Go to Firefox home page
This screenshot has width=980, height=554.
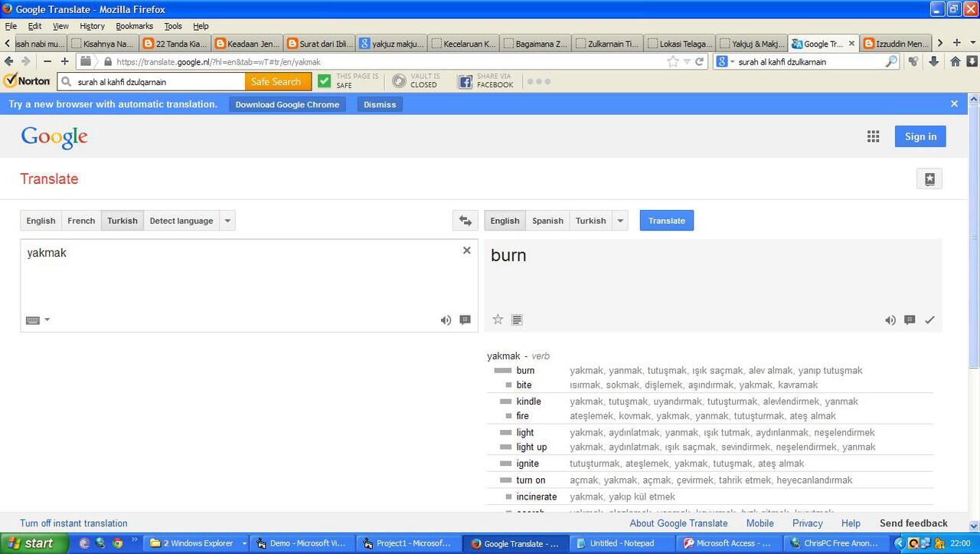point(955,62)
